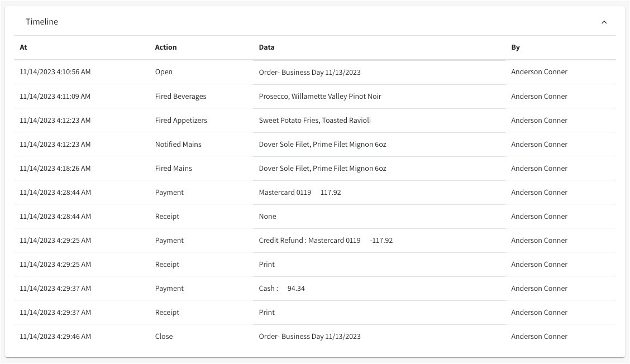Click the 4:29:46 AM timestamp
Viewport: 630px width, 364px height.
55,337
